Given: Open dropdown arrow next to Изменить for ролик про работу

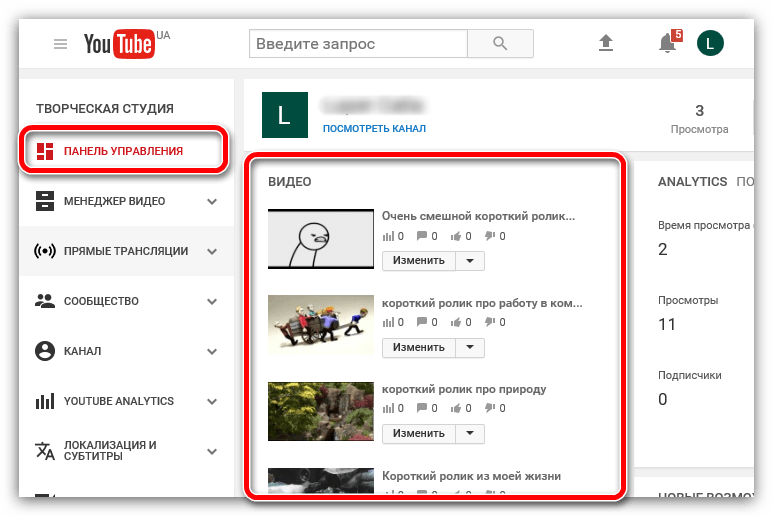Looking at the screenshot, I should point(470,347).
